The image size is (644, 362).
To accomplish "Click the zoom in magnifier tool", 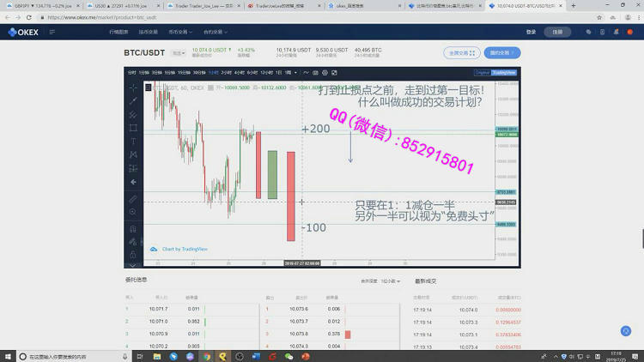I will coord(133,211).
